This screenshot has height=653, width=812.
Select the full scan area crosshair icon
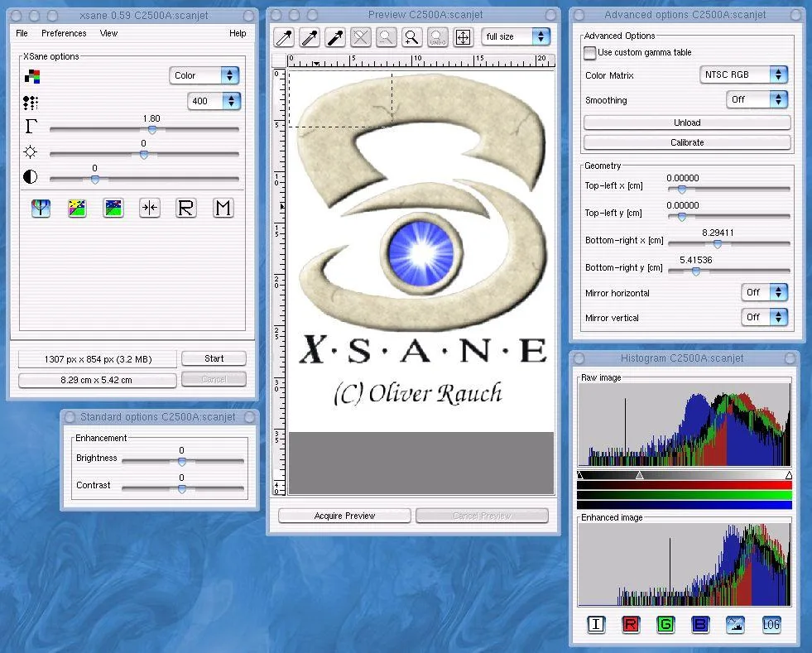[463, 37]
